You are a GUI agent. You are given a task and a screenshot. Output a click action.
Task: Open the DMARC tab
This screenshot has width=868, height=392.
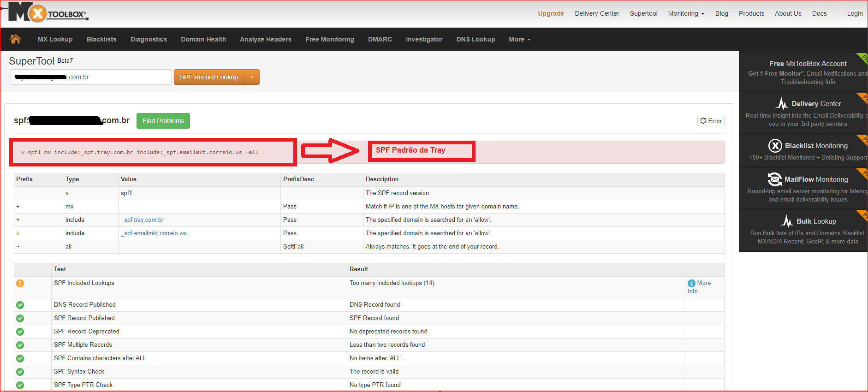click(380, 39)
